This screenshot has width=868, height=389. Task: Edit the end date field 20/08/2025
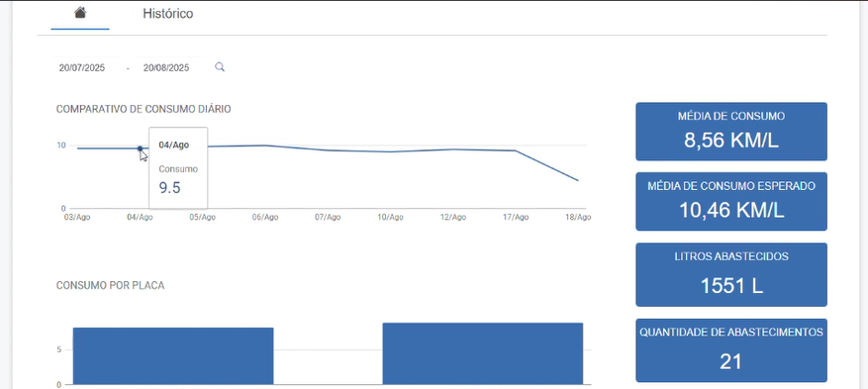point(166,68)
